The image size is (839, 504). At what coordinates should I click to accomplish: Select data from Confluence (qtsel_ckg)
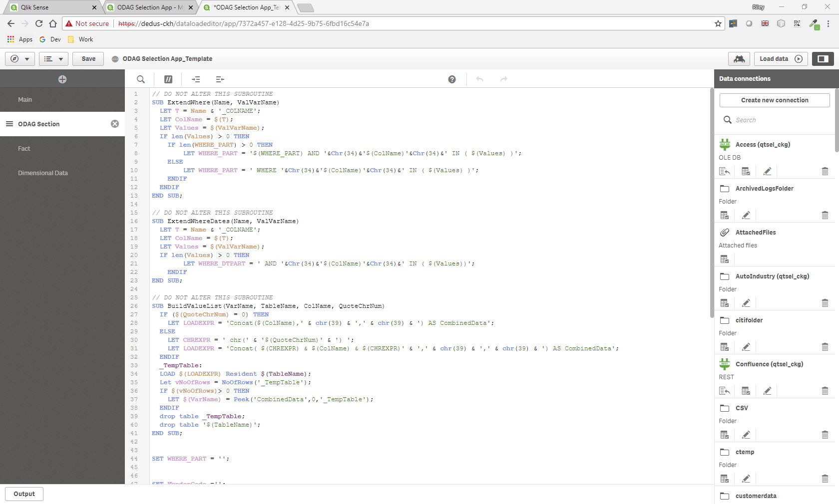746,391
